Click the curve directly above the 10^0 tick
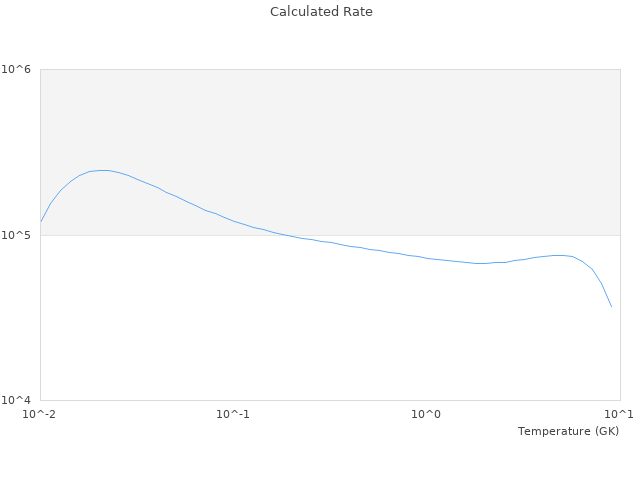 (426, 258)
